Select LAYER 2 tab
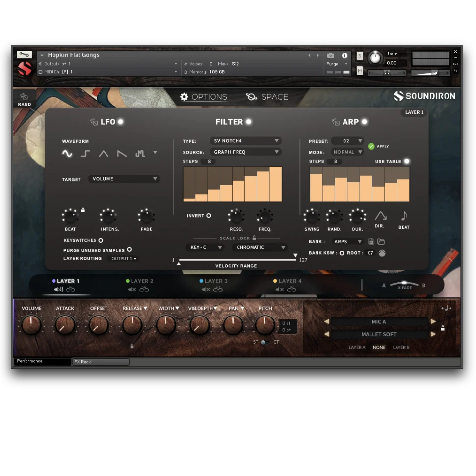The image size is (476, 476). pyautogui.click(x=140, y=281)
